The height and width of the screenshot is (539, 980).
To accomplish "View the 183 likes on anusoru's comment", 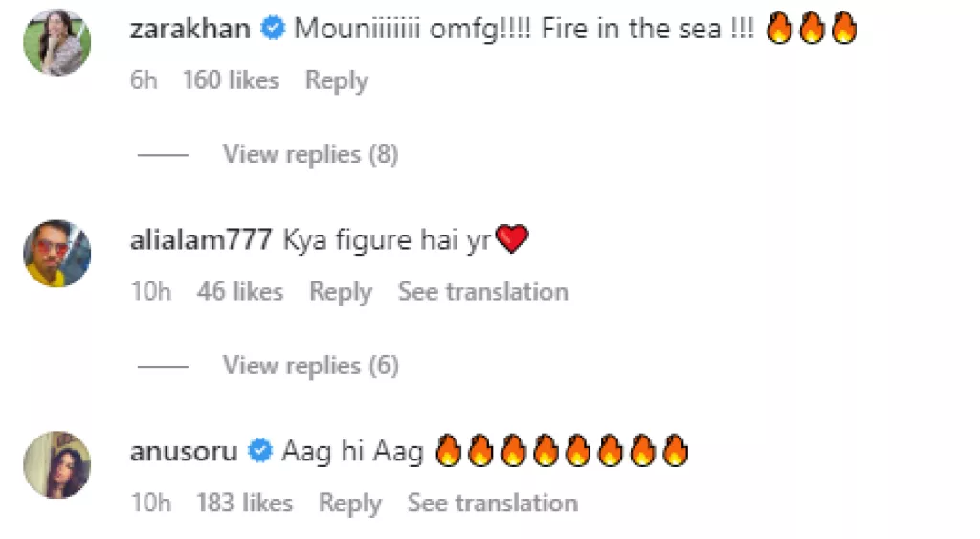I will click(x=245, y=503).
